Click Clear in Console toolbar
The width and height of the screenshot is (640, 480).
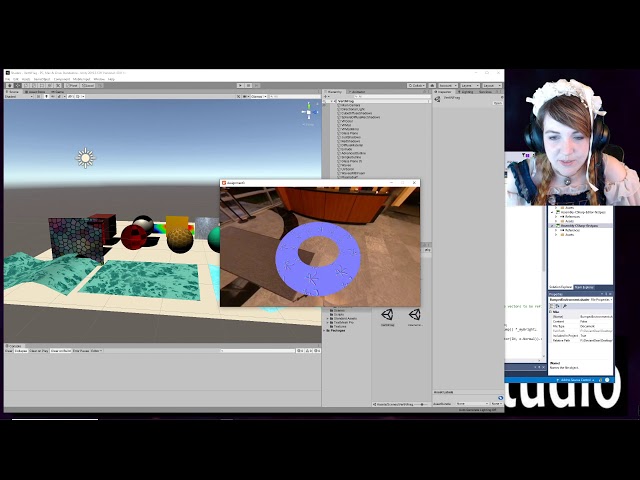tap(9, 351)
